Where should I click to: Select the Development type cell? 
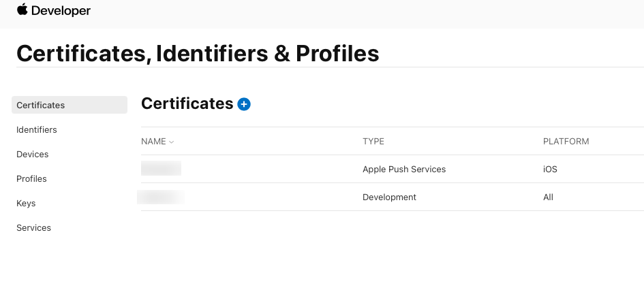[389, 197]
